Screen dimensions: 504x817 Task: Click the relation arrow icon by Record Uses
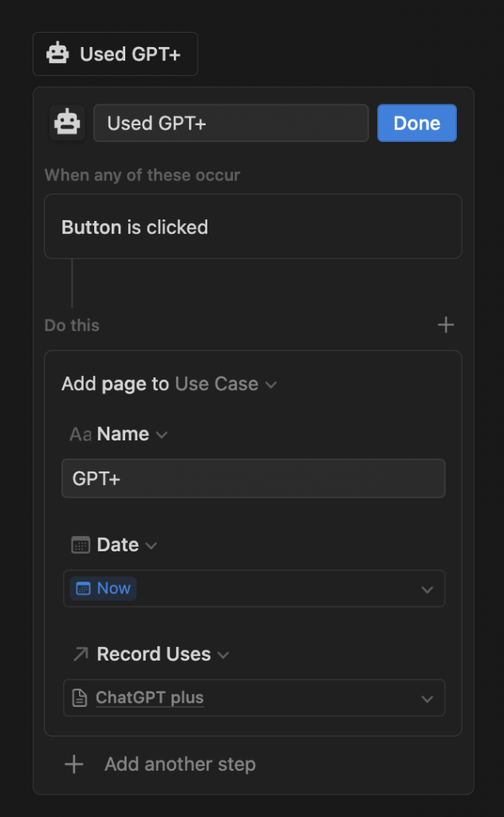81,654
